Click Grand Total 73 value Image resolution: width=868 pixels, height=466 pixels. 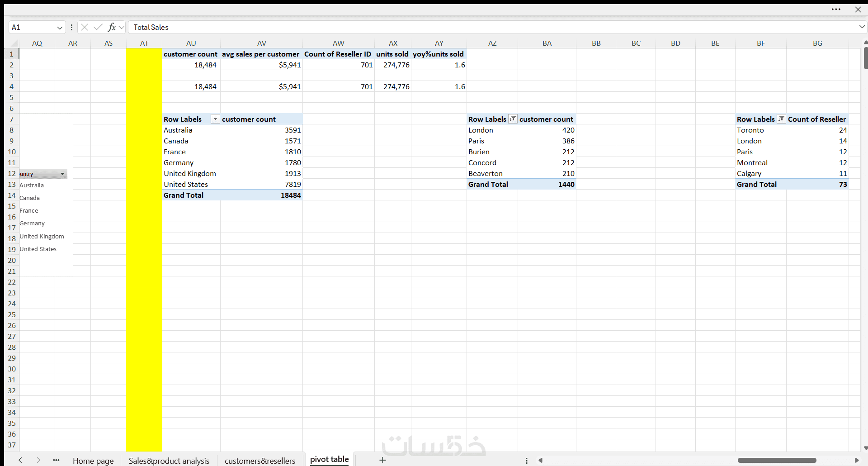(817, 184)
